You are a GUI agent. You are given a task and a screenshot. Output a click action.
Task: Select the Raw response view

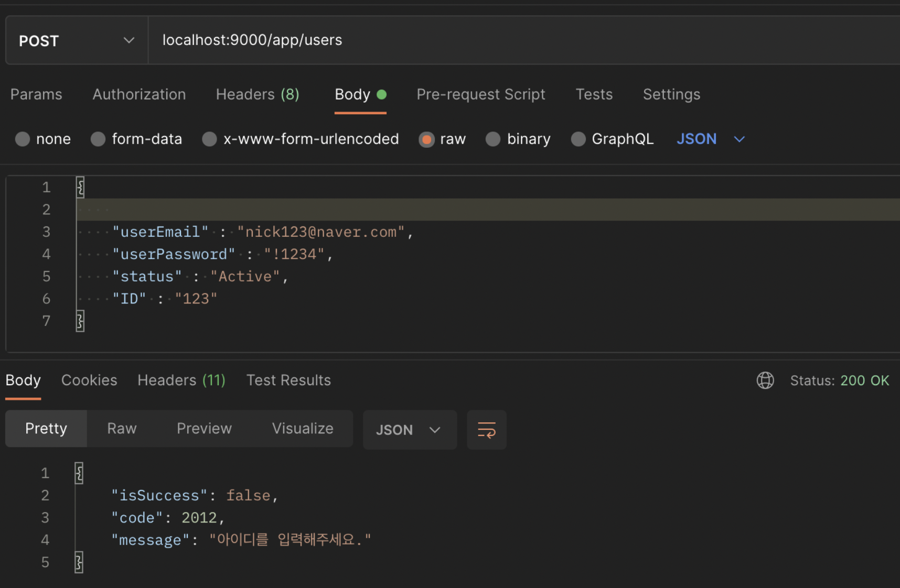[x=122, y=429]
